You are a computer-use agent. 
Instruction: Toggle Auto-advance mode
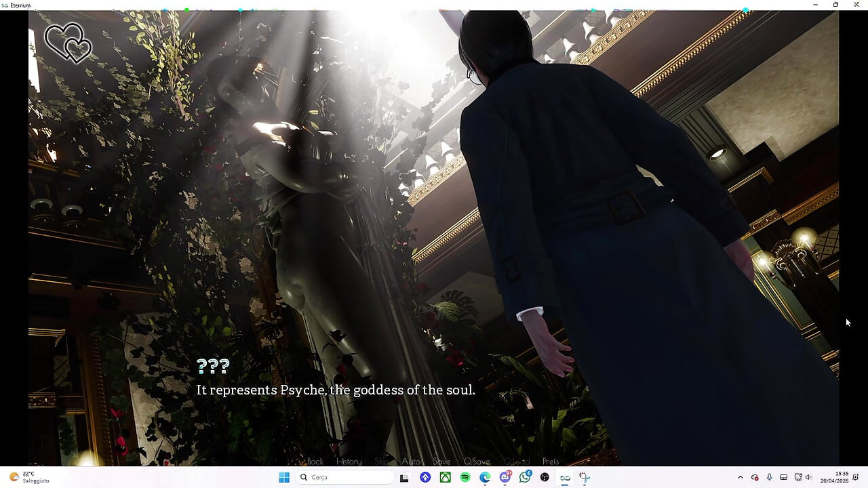tap(411, 462)
